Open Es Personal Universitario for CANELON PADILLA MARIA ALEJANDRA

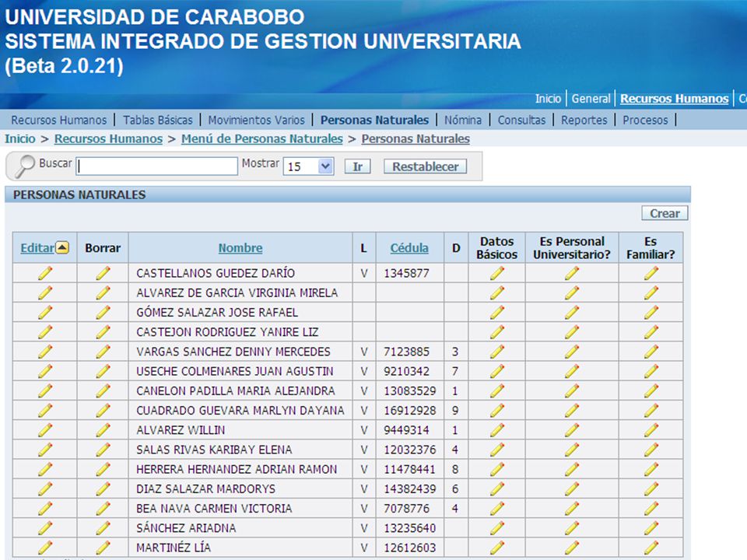(572, 391)
